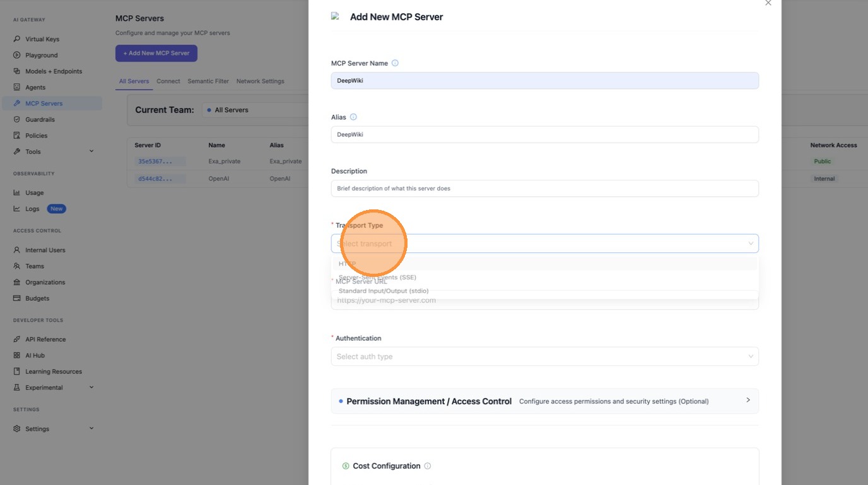
Task: Switch to the Semantic Filter tab
Action: point(208,81)
